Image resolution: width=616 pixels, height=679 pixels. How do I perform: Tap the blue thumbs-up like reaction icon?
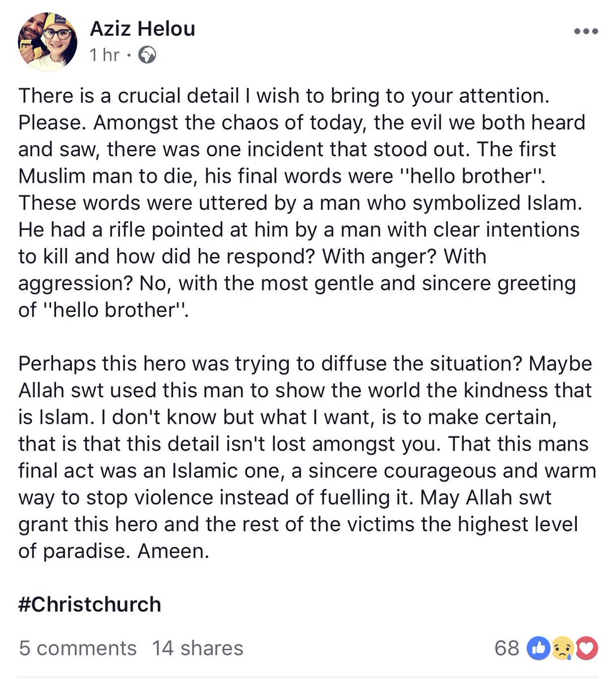pos(538,648)
